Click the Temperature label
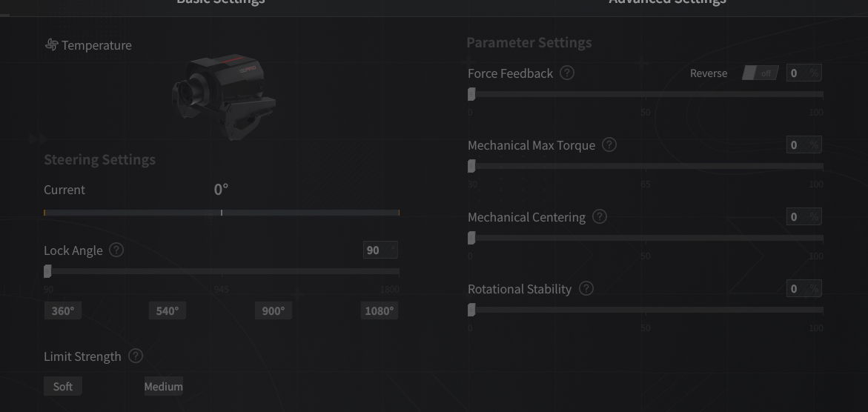 [97, 45]
